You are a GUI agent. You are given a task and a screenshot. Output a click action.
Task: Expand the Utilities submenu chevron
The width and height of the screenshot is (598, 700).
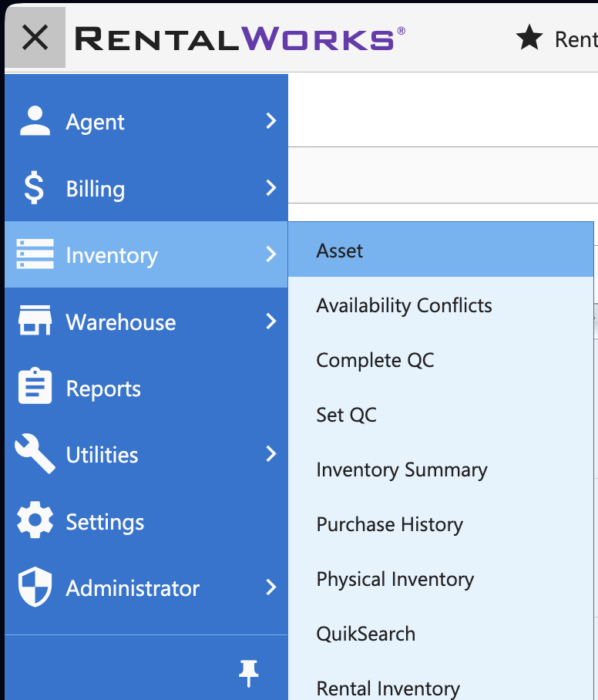[271, 453]
